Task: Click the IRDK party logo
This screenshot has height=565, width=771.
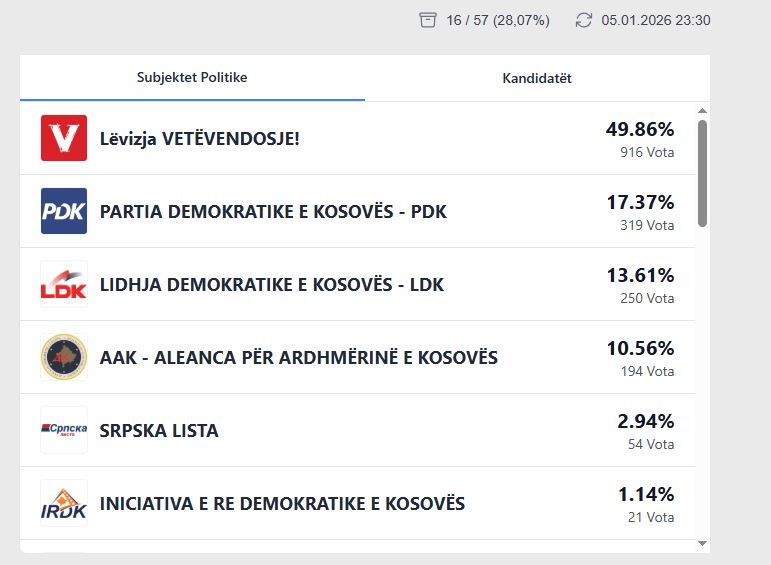Action: click(x=64, y=503)
